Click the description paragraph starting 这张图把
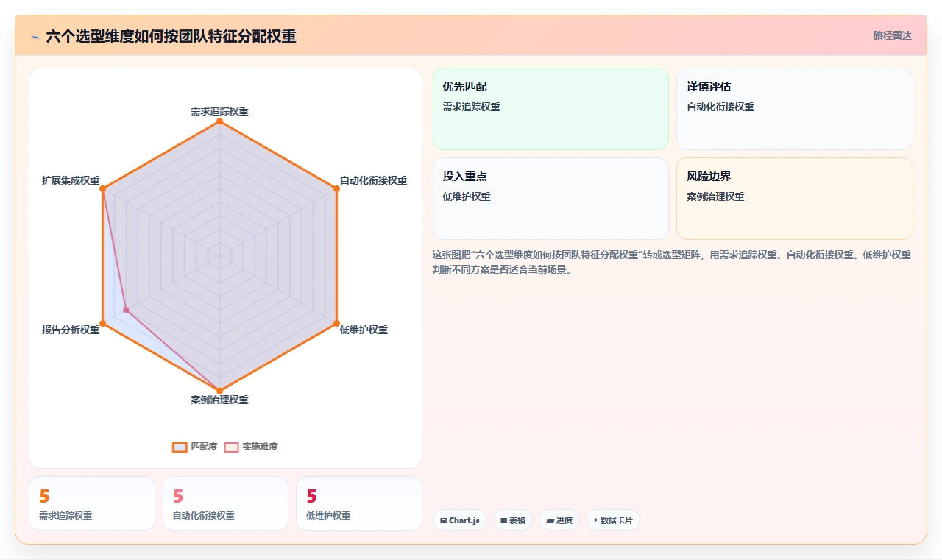 671,262
